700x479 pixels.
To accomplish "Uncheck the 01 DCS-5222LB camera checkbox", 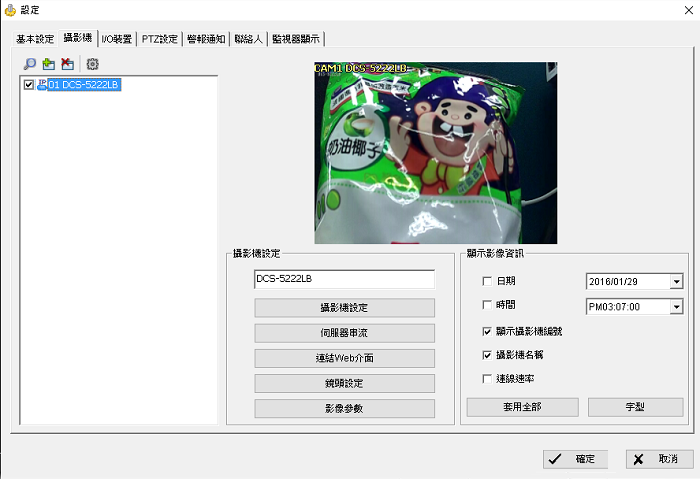I will (x=29, y=85).
